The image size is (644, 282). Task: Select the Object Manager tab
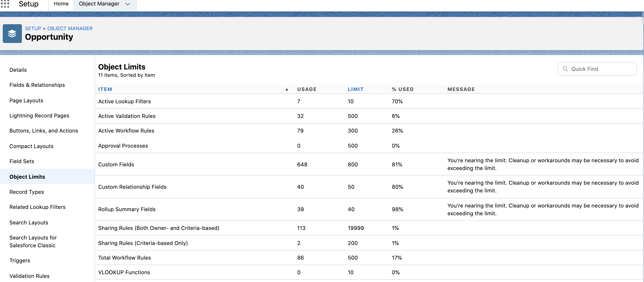click(99, 4)
